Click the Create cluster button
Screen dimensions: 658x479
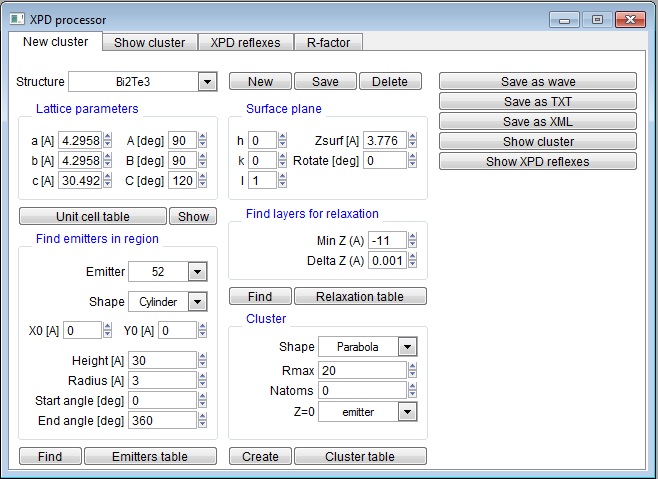coord(260,456)
